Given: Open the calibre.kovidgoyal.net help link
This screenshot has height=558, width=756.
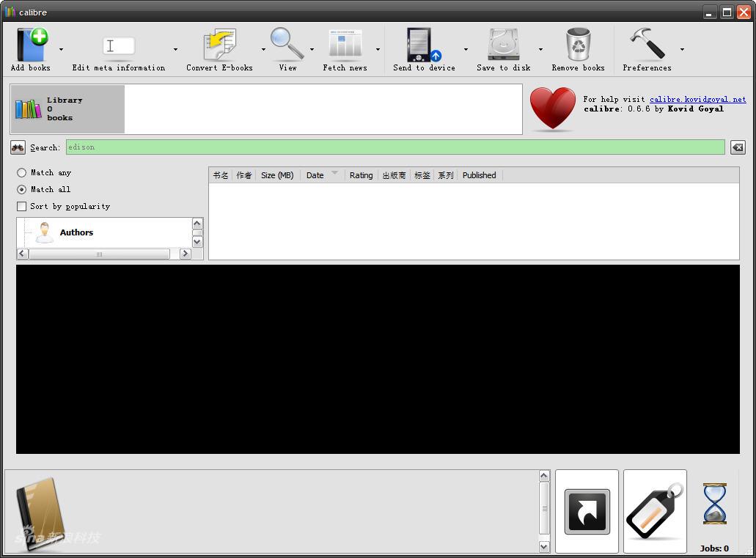Looking at the screenshot, I should coord(697,99).
